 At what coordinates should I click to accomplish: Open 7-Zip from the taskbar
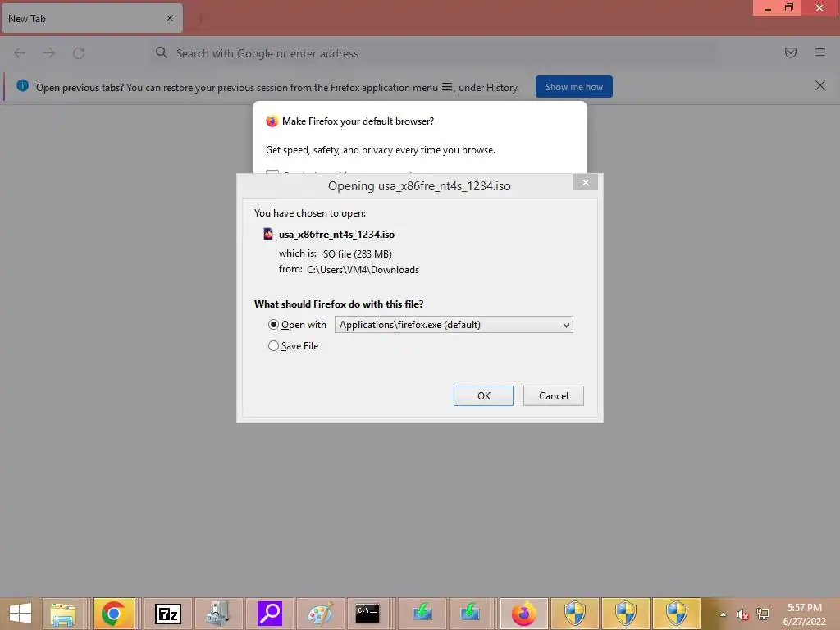click(167, 614)
